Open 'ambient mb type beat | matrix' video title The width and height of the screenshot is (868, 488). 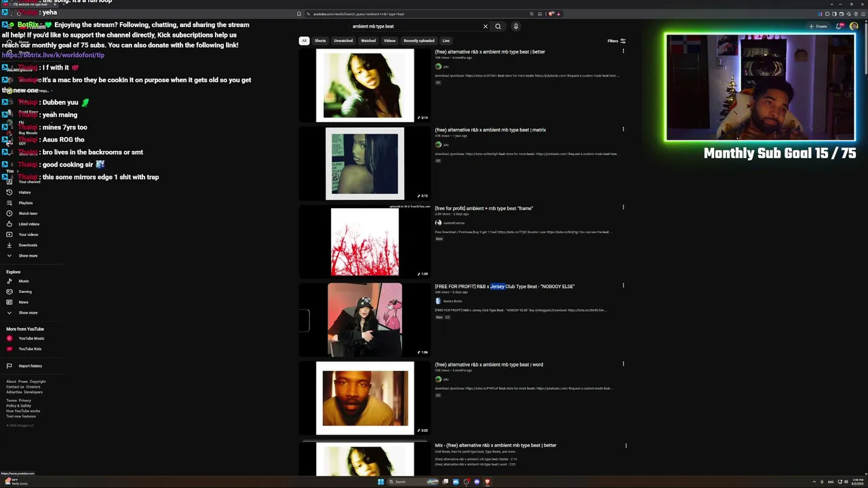click(x=490, y=129)
